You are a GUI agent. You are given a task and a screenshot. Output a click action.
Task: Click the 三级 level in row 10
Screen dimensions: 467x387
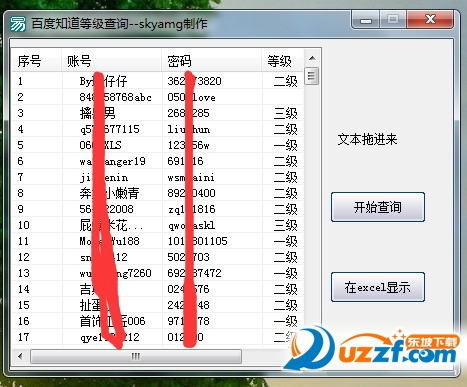(286, 225)
